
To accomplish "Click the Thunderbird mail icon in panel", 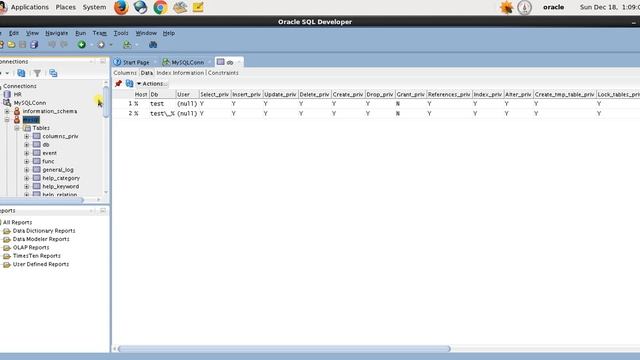I will tap(140, 7).
